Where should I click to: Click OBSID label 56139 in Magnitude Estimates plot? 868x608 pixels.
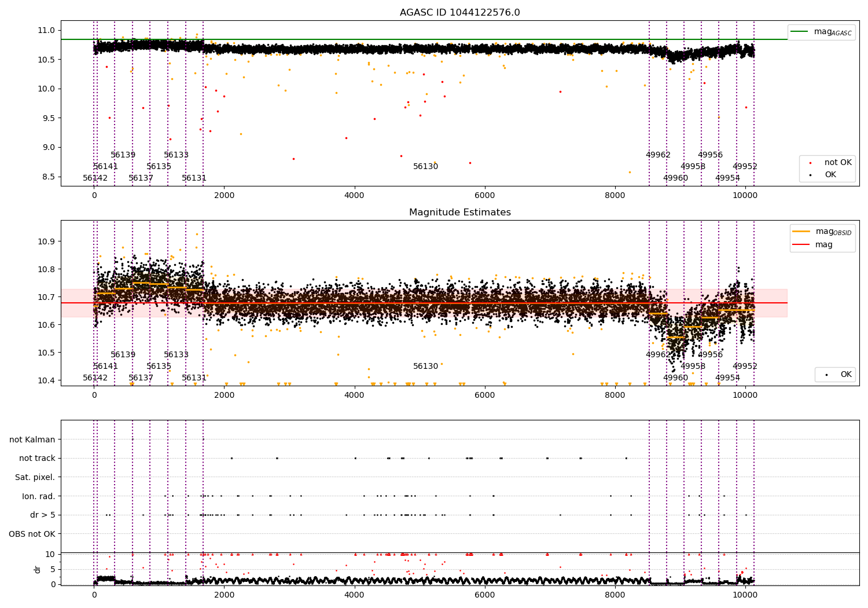point(123,355)
